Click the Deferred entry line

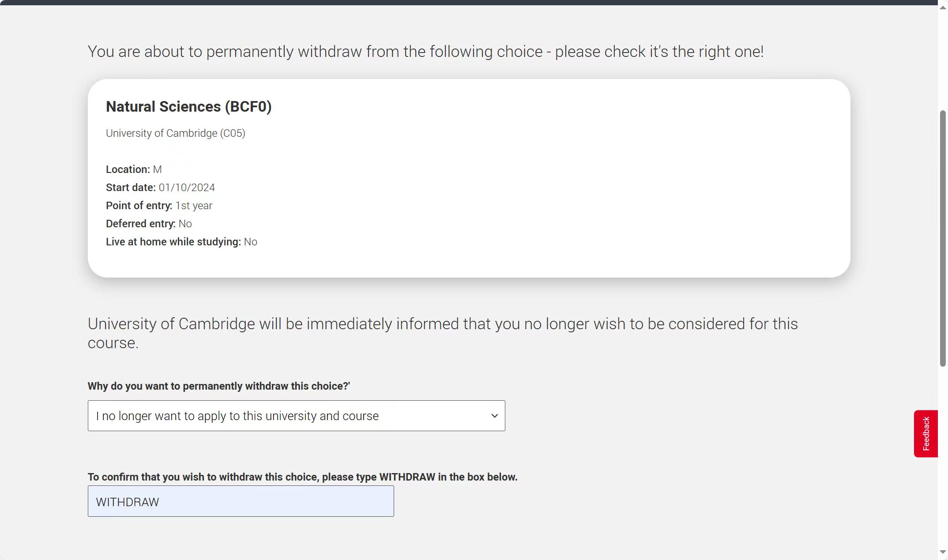(x=149, y=224)
